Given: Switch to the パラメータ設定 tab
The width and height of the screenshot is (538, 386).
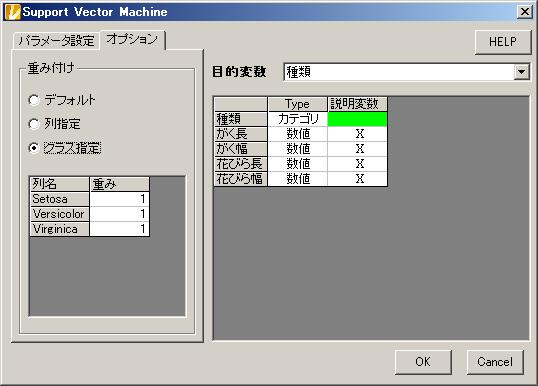Looking at the screenshot, I should click(x=56, y=41).
